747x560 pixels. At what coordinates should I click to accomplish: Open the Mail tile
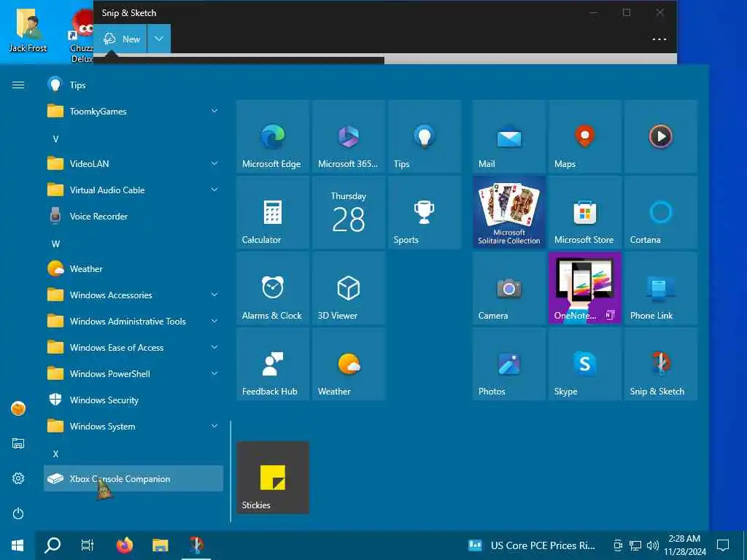[x=508, y=136]
